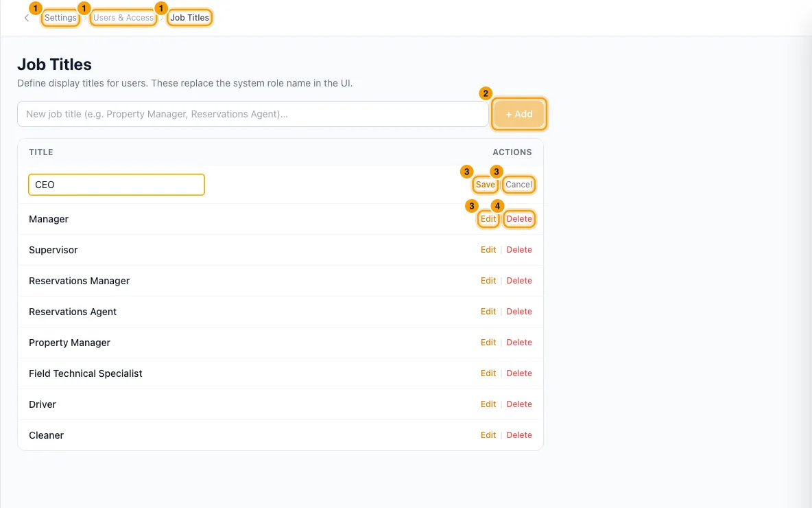Click the back arrow chevron in breadcrumb

27,18
